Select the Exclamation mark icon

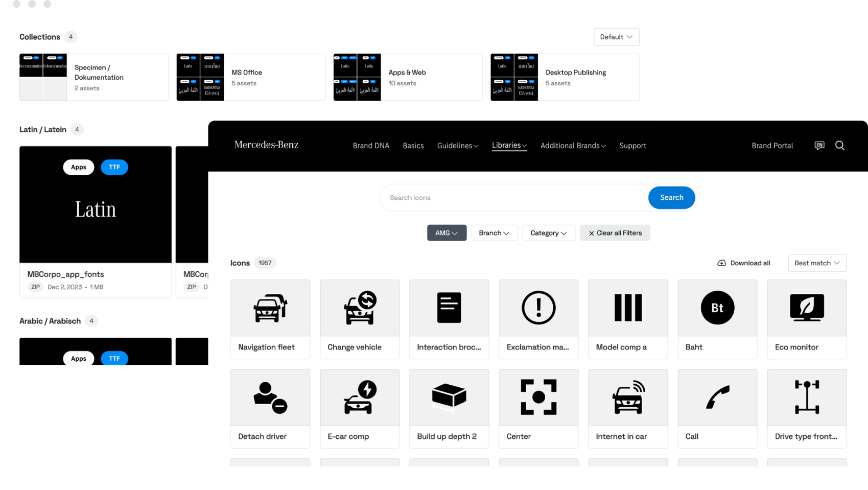point(538,319)
